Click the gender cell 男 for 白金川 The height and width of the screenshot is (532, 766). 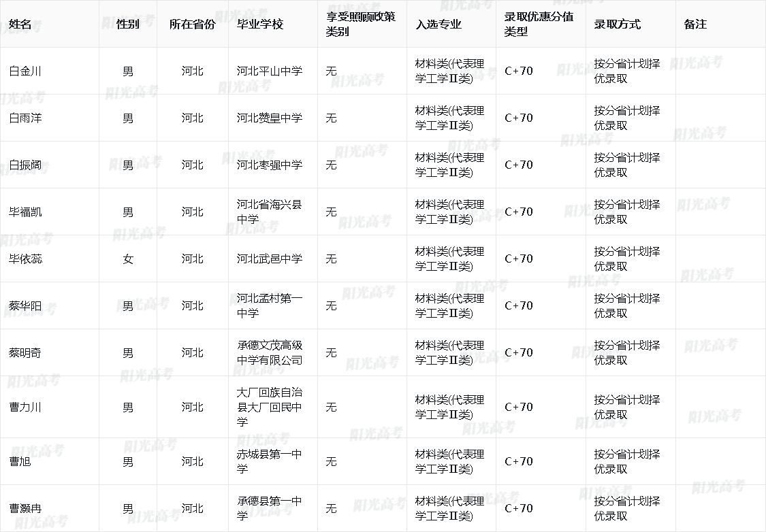coord(128,71)
